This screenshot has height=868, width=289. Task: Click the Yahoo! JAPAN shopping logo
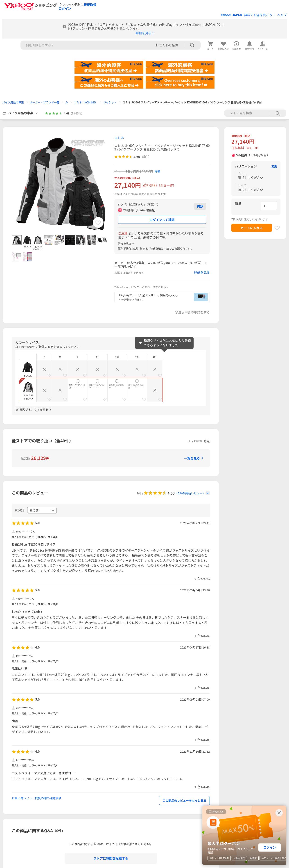30,6
